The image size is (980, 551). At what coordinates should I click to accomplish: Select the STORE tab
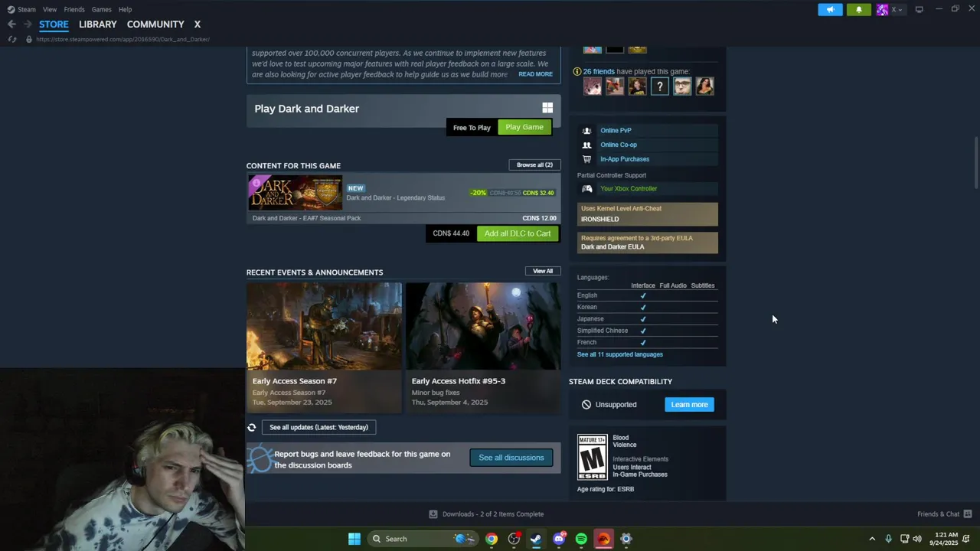pyautogui.click(x=54, y=24)
